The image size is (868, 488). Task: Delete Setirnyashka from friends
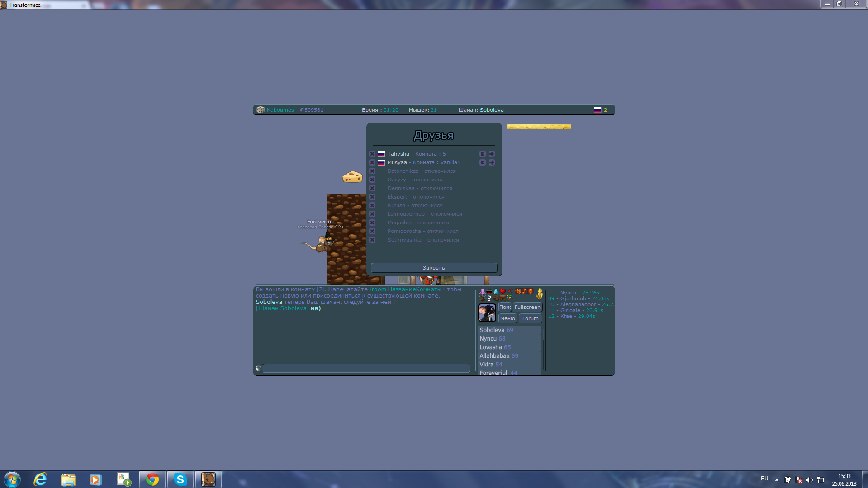(372, 240)
